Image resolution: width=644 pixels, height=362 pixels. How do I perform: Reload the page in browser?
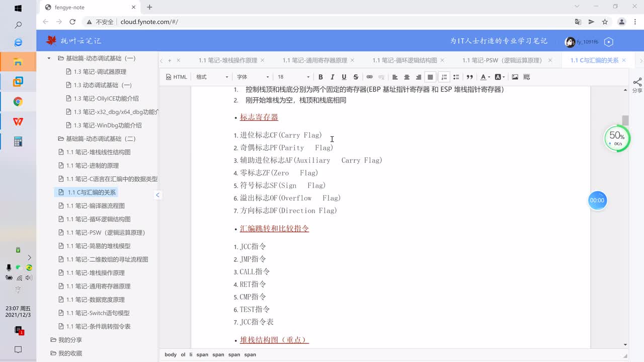click(72, 22)
